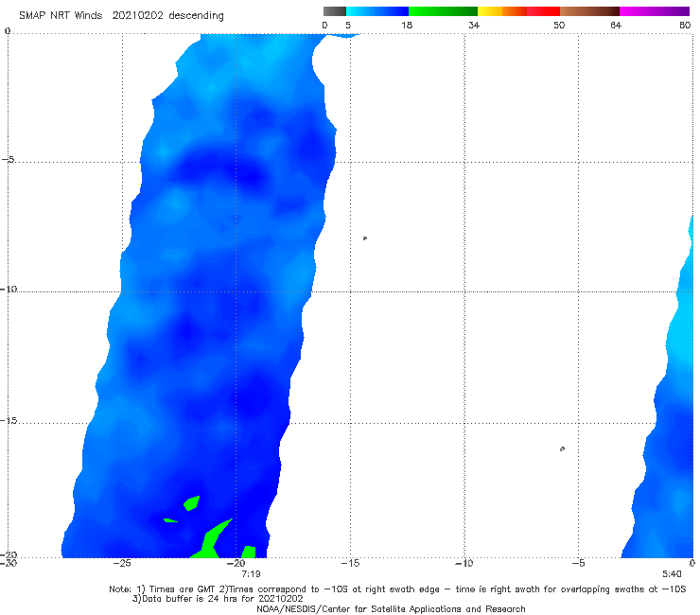Click the title text "SMAP NRT Winds 20210202 descending"
700x615 pixels.
coord(121,15)
